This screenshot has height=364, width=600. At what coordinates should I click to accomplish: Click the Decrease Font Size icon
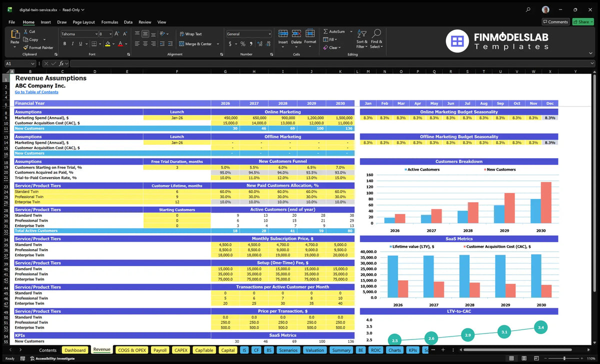[124, 34]
